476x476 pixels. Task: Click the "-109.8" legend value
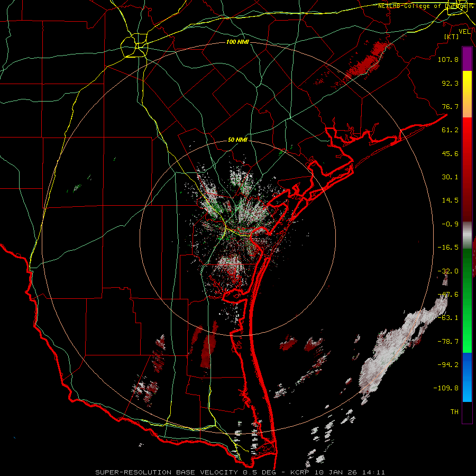click(x=446, y=388)
